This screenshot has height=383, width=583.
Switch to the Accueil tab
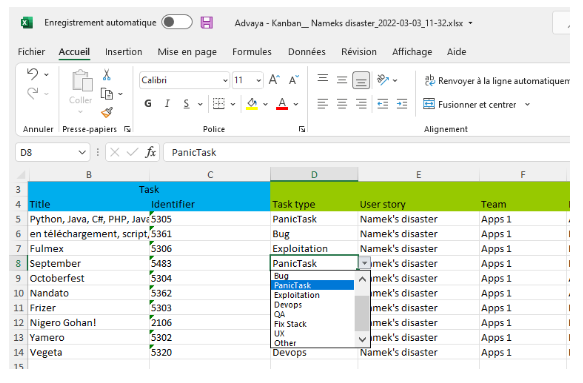point(74,52)
